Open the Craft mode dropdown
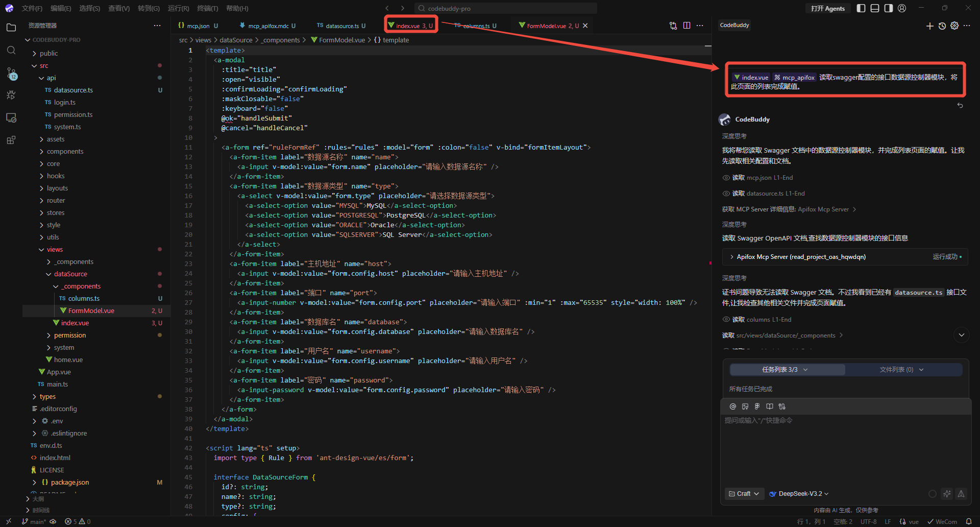The height and width of the screenshot is (527, 980). 744,494
